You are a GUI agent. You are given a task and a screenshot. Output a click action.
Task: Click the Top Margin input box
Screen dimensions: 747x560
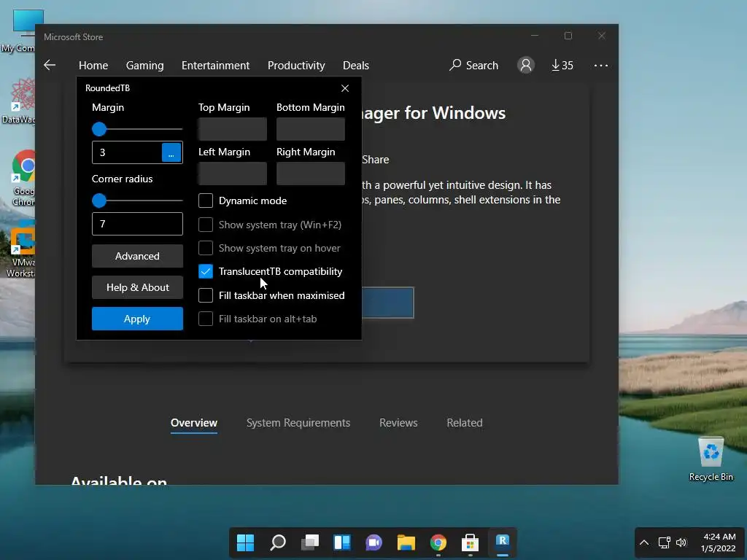coord(233,129)
